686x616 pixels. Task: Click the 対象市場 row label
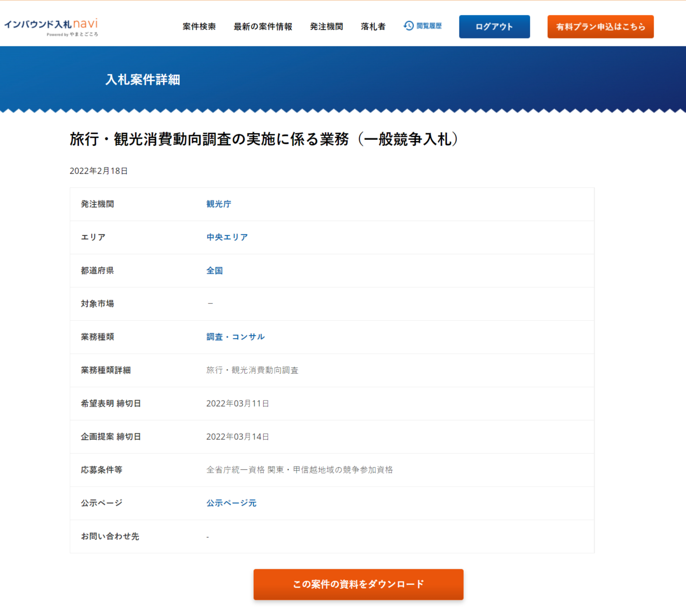click(98, 304)
